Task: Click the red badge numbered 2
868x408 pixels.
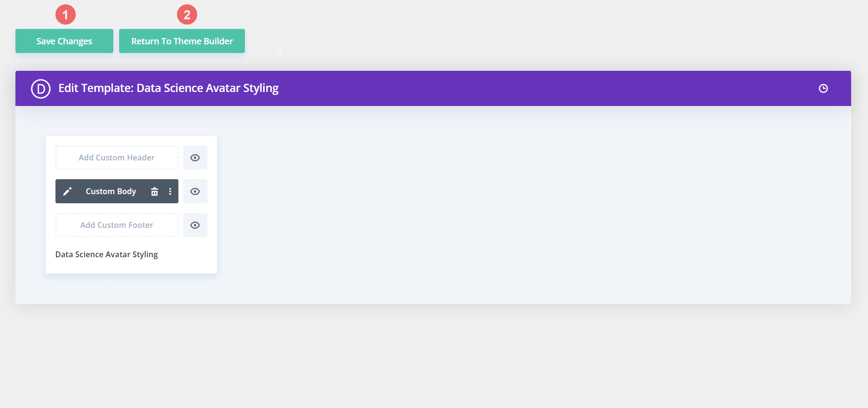Action: point(186,14)
